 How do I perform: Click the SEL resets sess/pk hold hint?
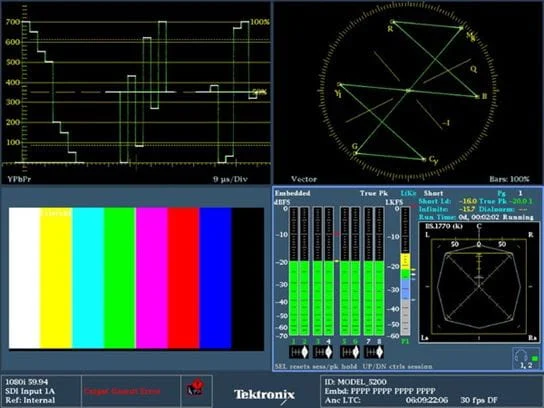tap(317, 366)
